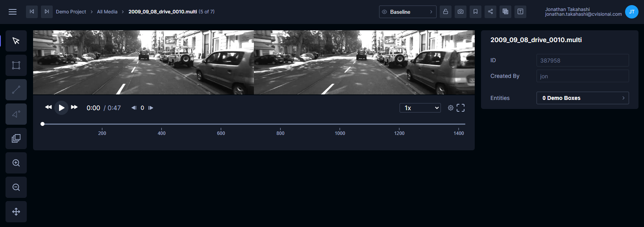Click the share icon in top bar
644x227 pixels.
coord(490,12)
